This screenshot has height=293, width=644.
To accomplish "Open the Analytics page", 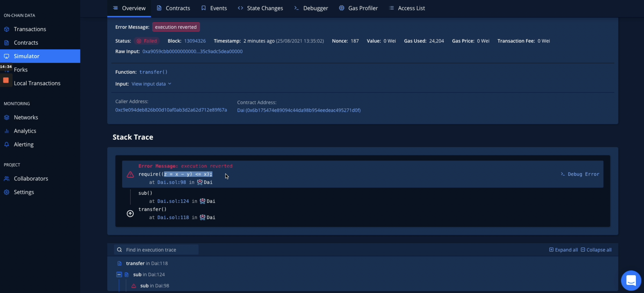I will pyautogui.click(x=40, y=131).
